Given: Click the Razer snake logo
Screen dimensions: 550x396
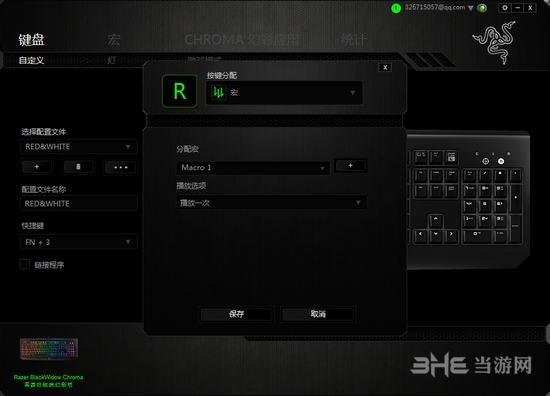Looking at the screenshot, I should 495,42.
